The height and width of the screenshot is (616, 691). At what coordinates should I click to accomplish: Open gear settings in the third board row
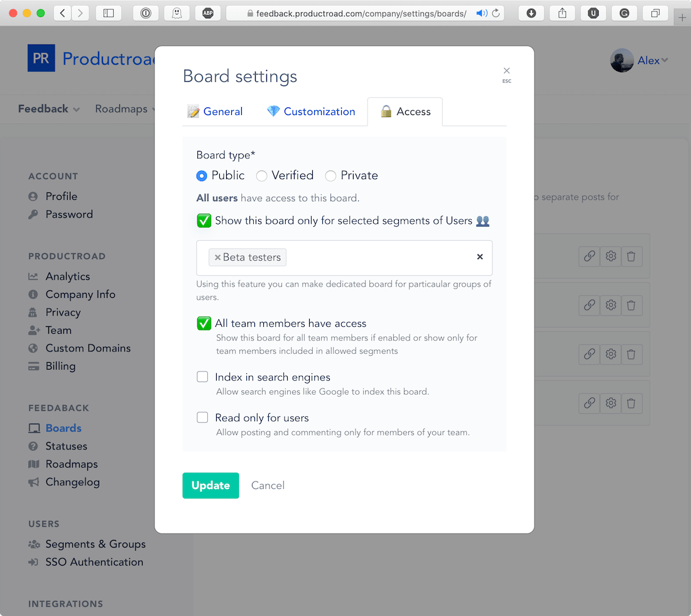coord(611,354)
